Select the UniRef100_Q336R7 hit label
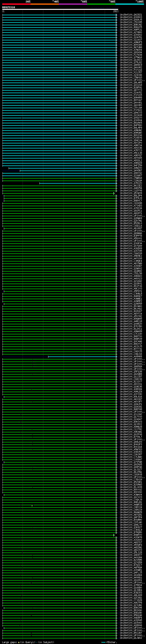This screenshot has width=146, height=644. [131, 175]
